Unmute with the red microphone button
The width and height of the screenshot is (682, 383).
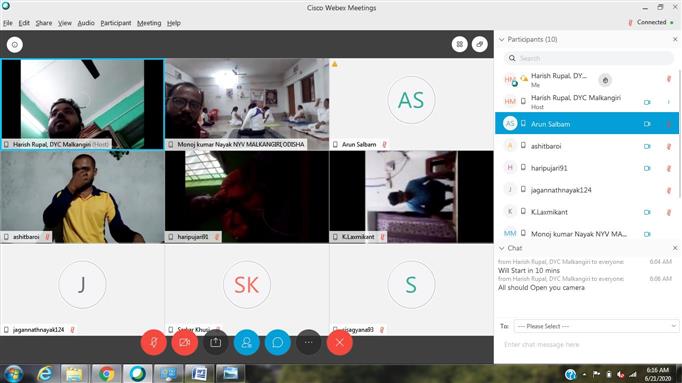coord(154,343)
